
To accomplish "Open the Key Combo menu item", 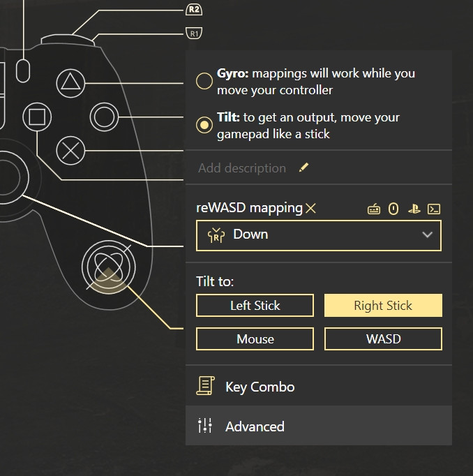I will coord(319,386).
